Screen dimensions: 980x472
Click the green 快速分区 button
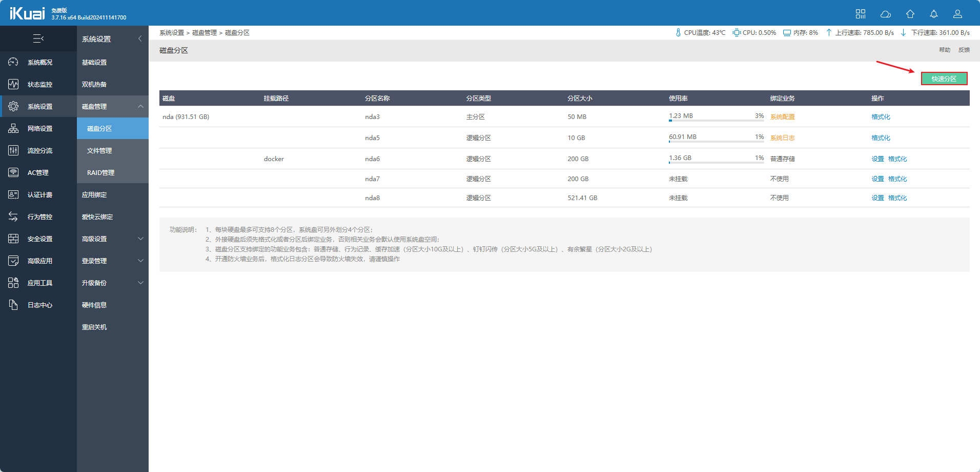click(x=944, y=78)
